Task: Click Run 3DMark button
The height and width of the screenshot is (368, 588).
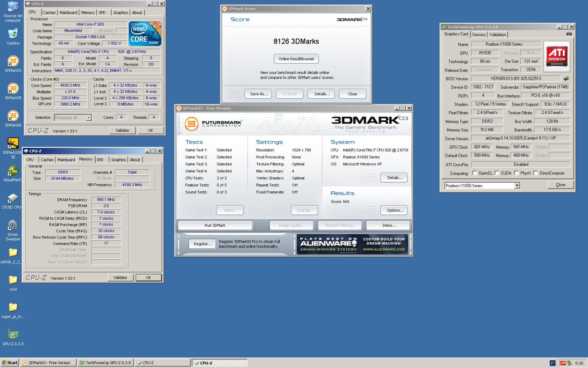Action: [x=215, y=225]
